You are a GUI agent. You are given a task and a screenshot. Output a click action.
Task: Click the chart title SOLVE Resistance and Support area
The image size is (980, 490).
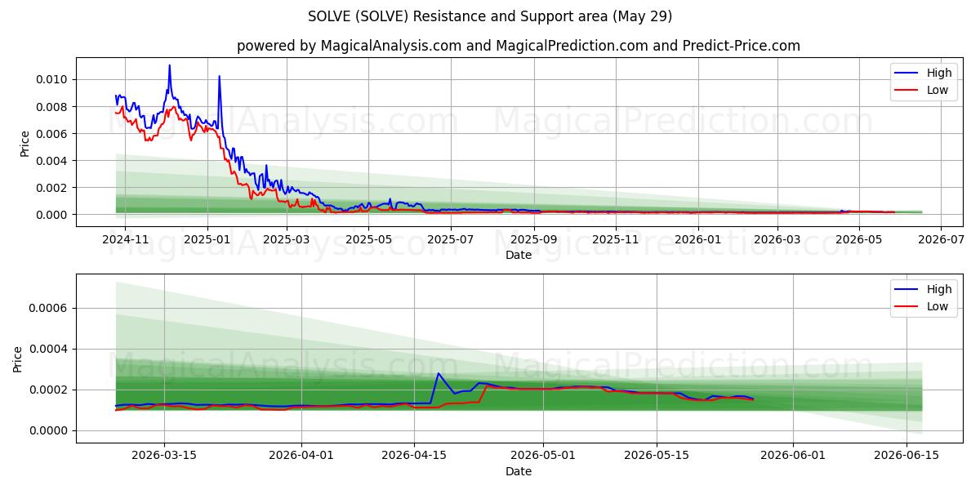click(490, 16)
